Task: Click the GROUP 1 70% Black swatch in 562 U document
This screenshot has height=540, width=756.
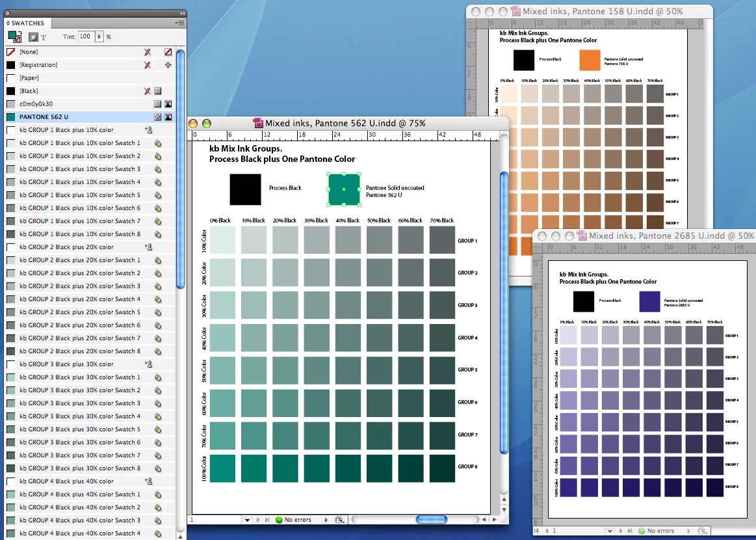Action: click(442, 240)
